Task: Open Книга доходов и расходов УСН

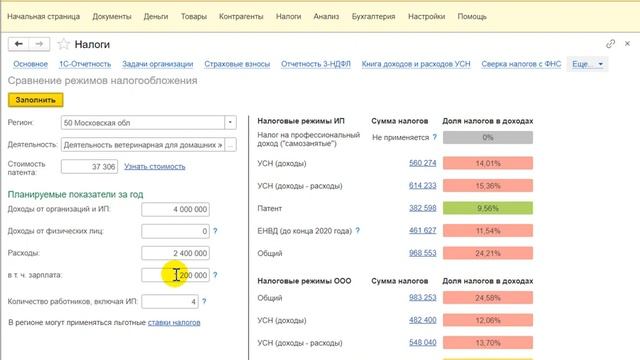Action: pos(416,64)
